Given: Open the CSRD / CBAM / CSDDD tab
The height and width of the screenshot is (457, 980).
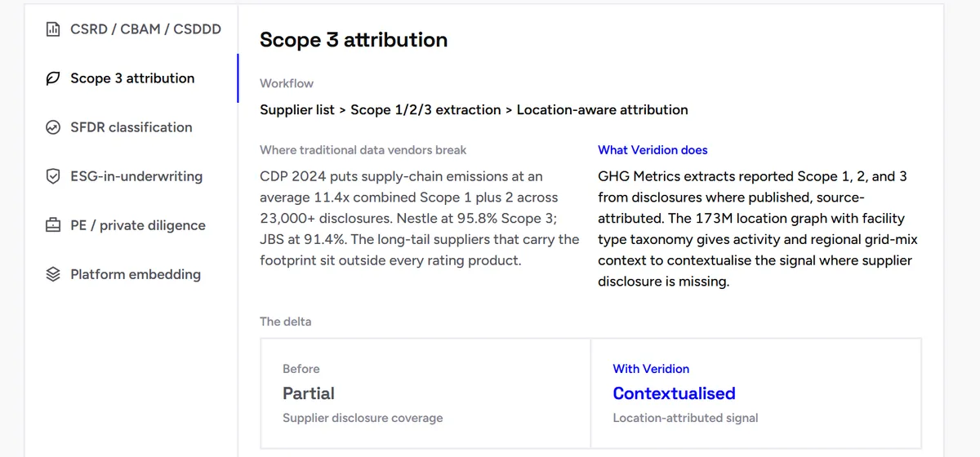Looking at the screenshot, I should (x=131, y=29).
